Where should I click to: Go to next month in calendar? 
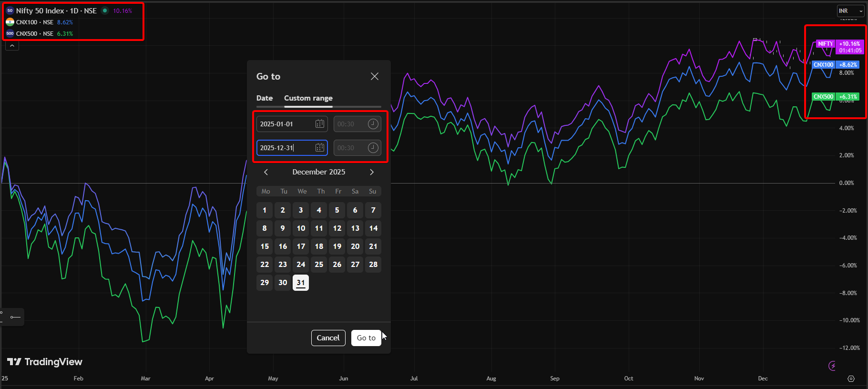[x=372, y=172]
